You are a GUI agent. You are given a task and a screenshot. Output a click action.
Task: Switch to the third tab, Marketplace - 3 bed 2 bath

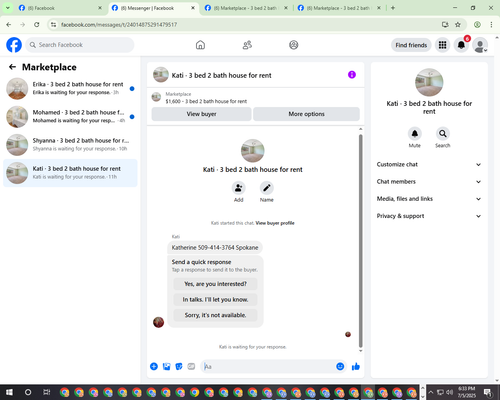(246, 8)
